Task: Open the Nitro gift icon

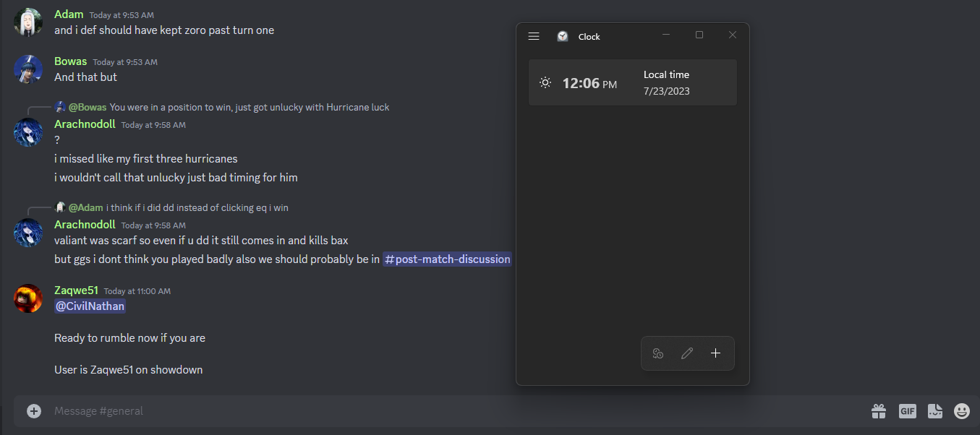Action: coord(879,411)
